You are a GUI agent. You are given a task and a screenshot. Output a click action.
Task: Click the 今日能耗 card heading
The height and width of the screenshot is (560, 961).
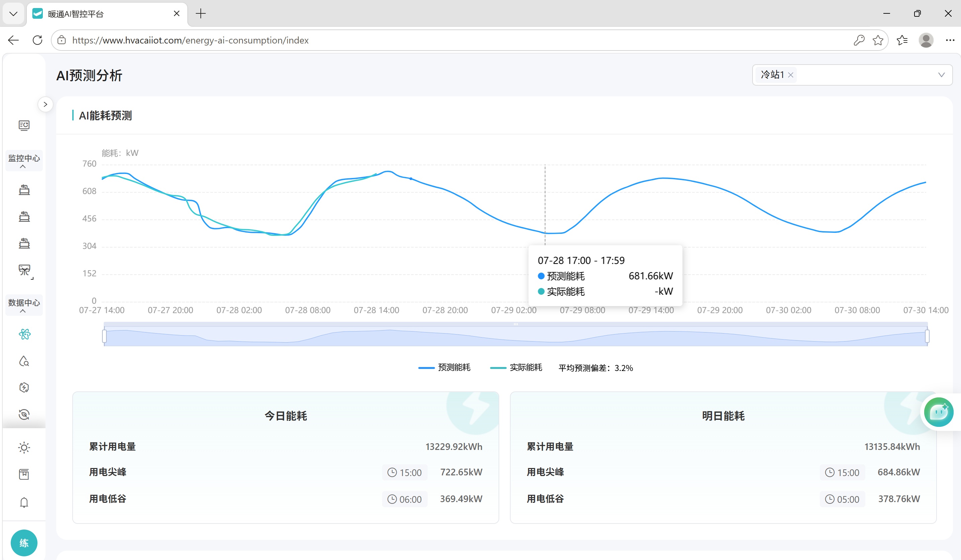(286, 416)
